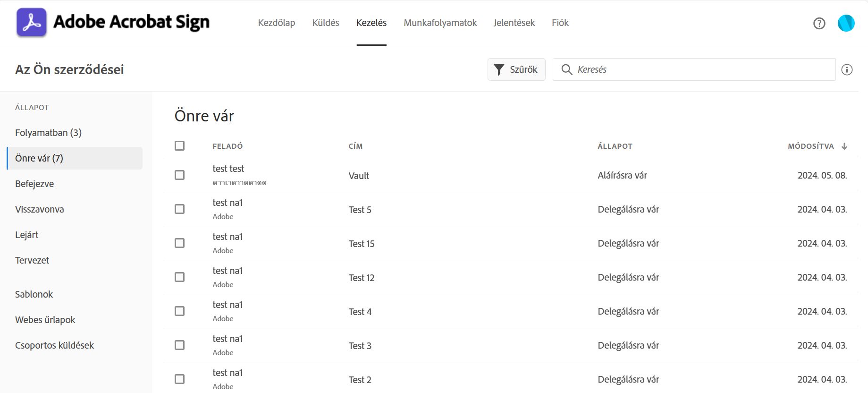Click the Adobe Acrobat Sign logo icon
Image resolution: width=868 pixels, height=393 pixels.
tap(32, 22)
